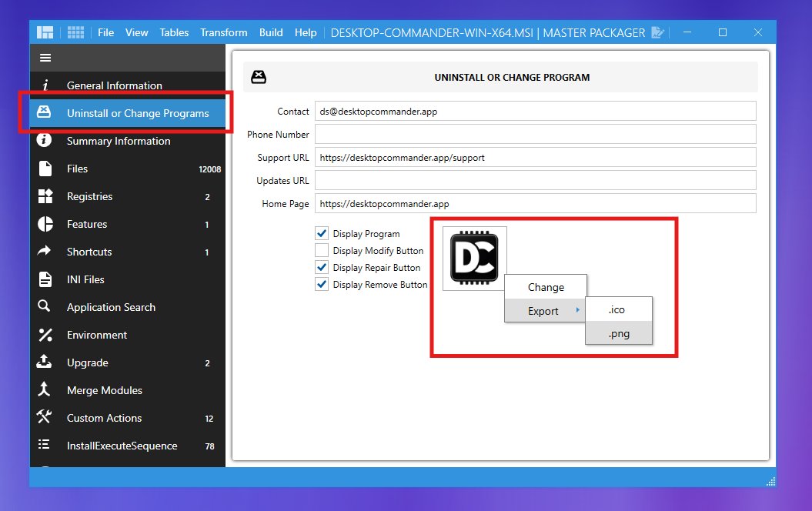This screenshot has height=511, width=812.
Task: Open the table grid view icon
Action: (x=75, y=32)
